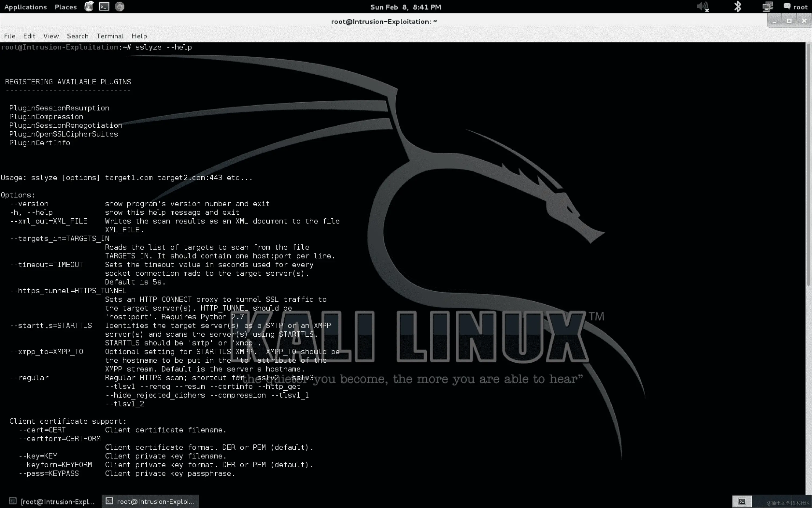Click the --keyform=KEYFORM option
Image resolution: width=812 pixels, height=508 pixels.
[x=55, y=465]
